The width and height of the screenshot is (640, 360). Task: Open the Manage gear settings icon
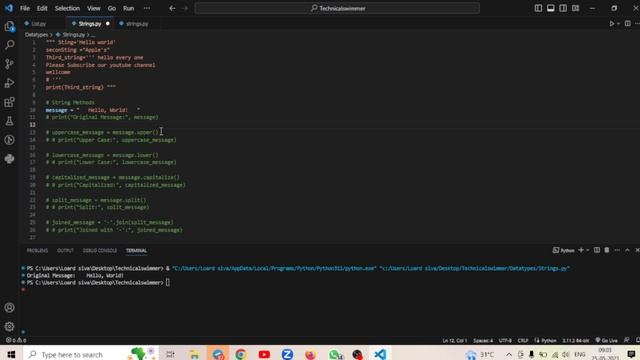(x=9, y=327)
